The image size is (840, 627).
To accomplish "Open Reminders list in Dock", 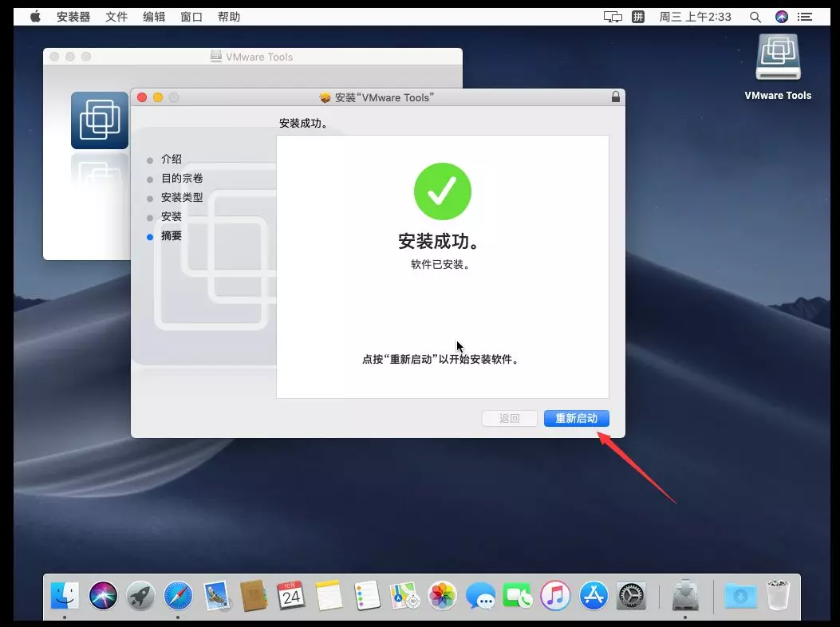I will pyautogui.click(x=367, y=595).
